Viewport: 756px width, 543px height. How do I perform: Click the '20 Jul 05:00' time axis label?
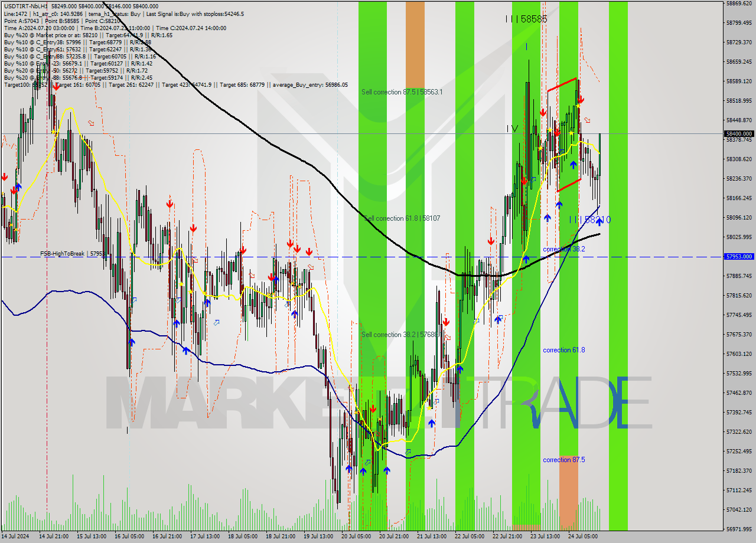pos(356,537)
